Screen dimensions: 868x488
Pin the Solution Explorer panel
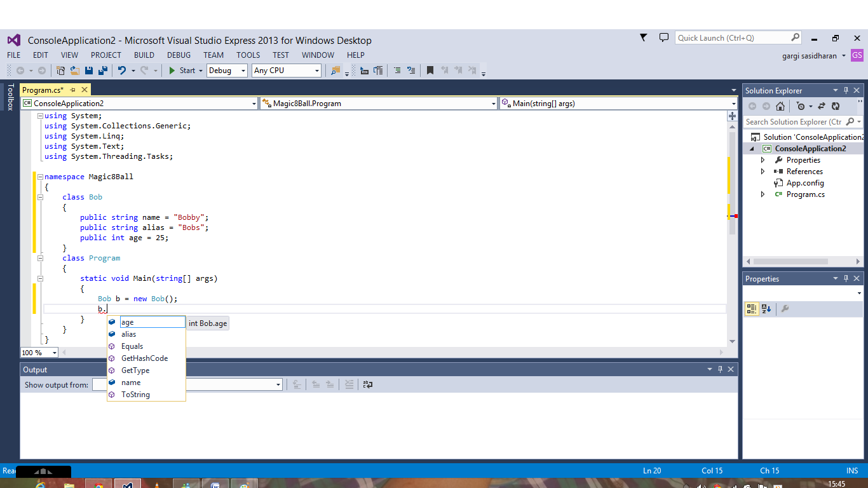pos(846,90)
